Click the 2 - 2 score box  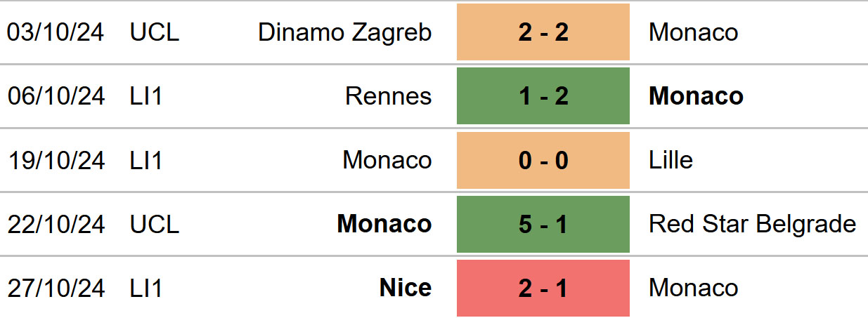543,32
